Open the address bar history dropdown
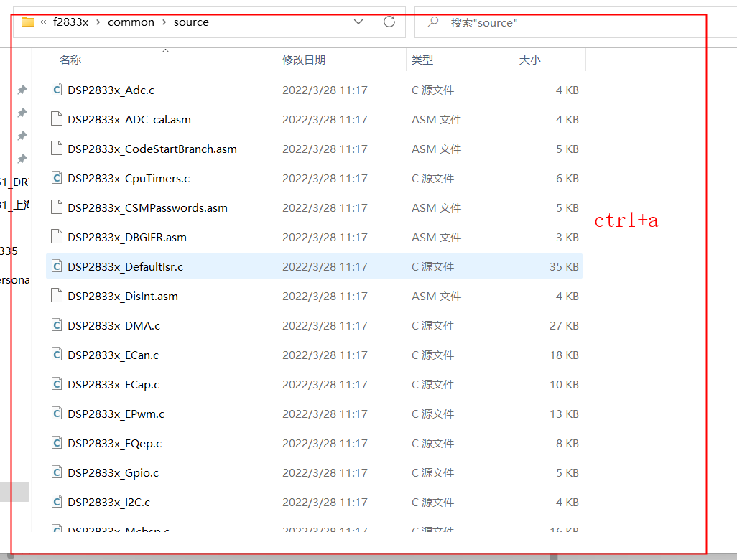The width and height of the screenshot is (737, 560). coord(358,22)
